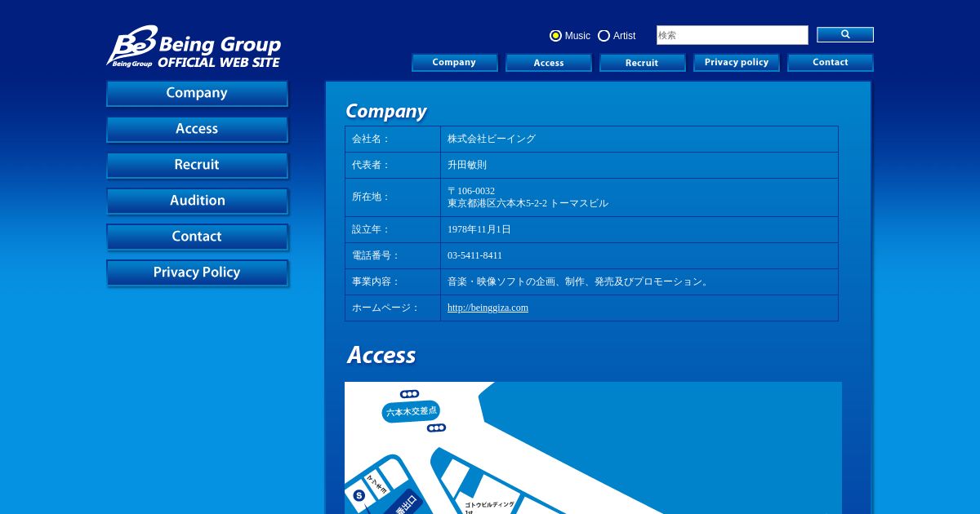The height and width of the screenshot is (514, 980).
Task: Select the Artist radio button
Action: (x=604, y=36)
